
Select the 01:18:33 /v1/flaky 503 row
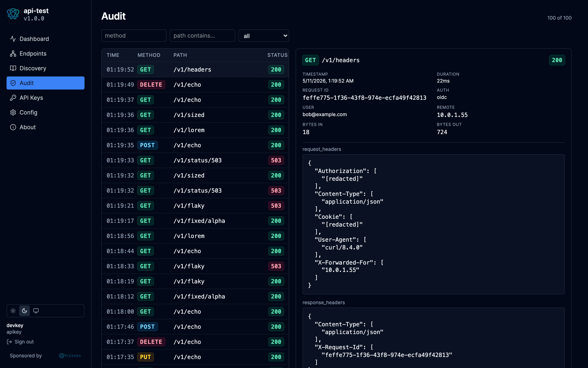click(x=195, y=266)
